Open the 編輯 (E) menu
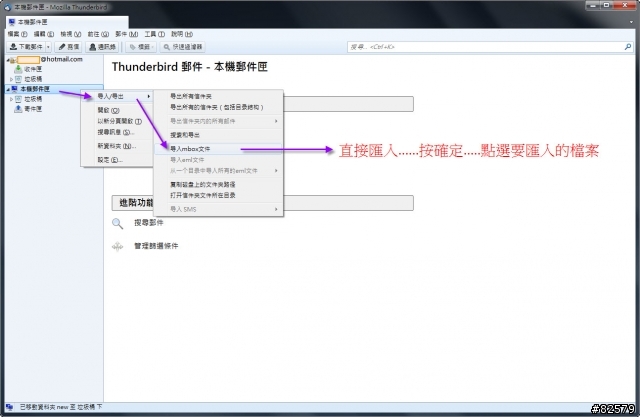Viewport: 640px width, 417px height. tap(44, 34)
